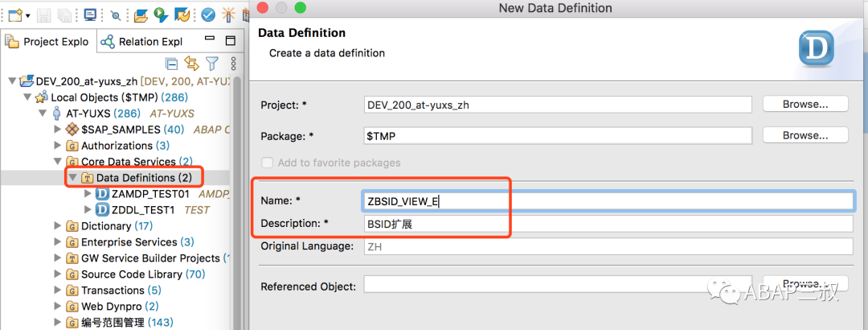Click the Save floppy disk icon
This screenshot has height=330, width=868.
45,15
